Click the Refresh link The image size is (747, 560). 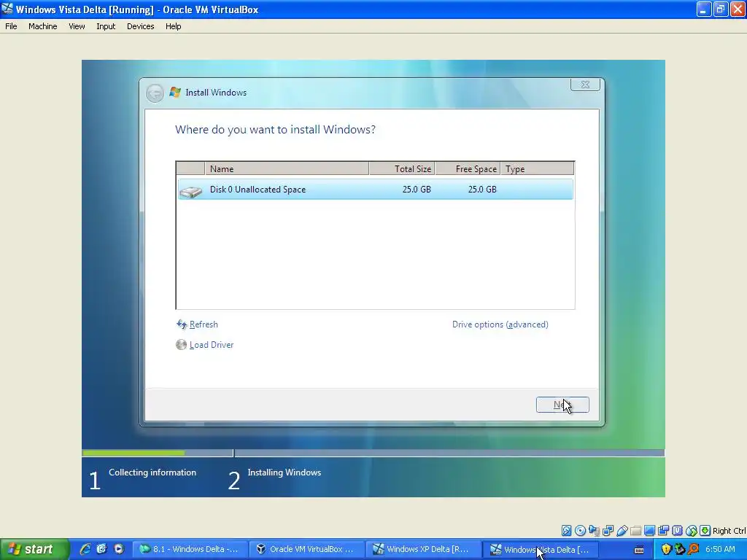point(204,324)
